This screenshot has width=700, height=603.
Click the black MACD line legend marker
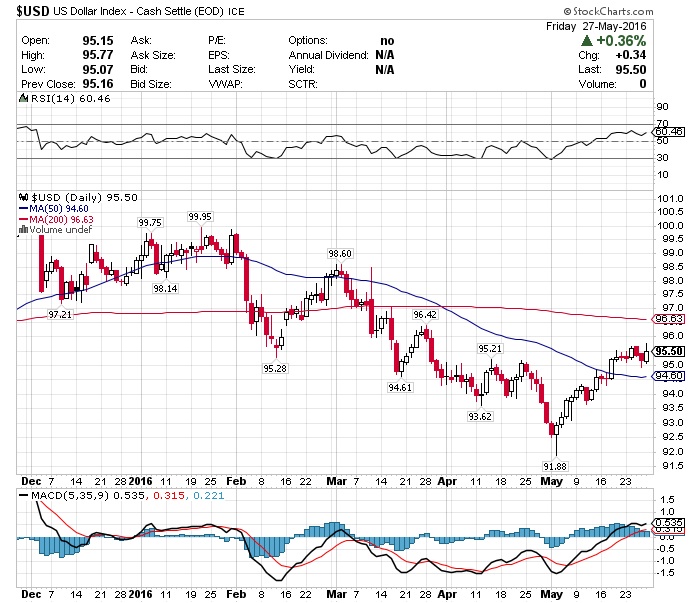(23, 495)
